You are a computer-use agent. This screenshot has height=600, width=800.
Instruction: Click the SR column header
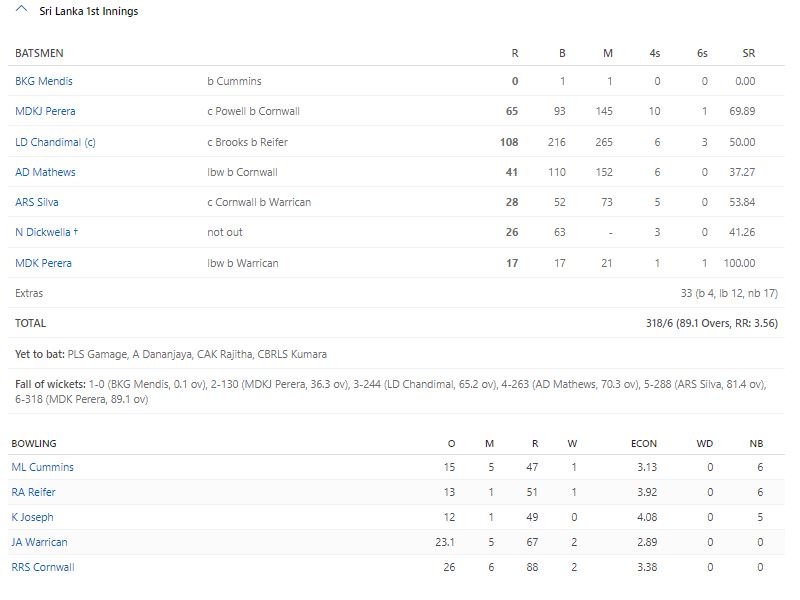coord(748,53)
